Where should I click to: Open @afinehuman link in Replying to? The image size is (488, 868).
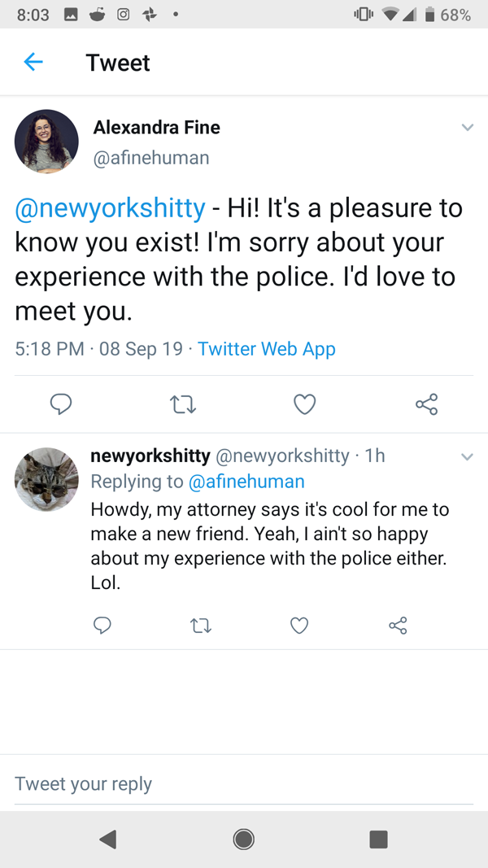pos(246,482)
